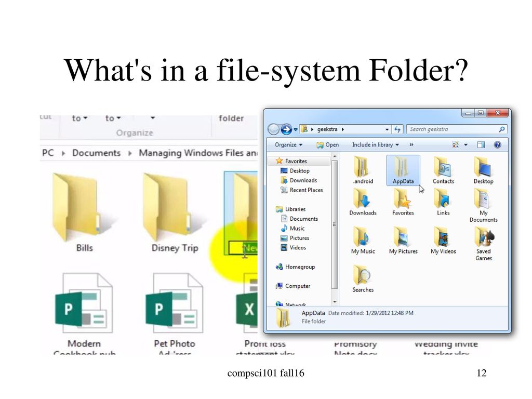Click Managing Windows Files breadcrumb segment
This screenshot has height=399, width=532.
pos(198,153)
